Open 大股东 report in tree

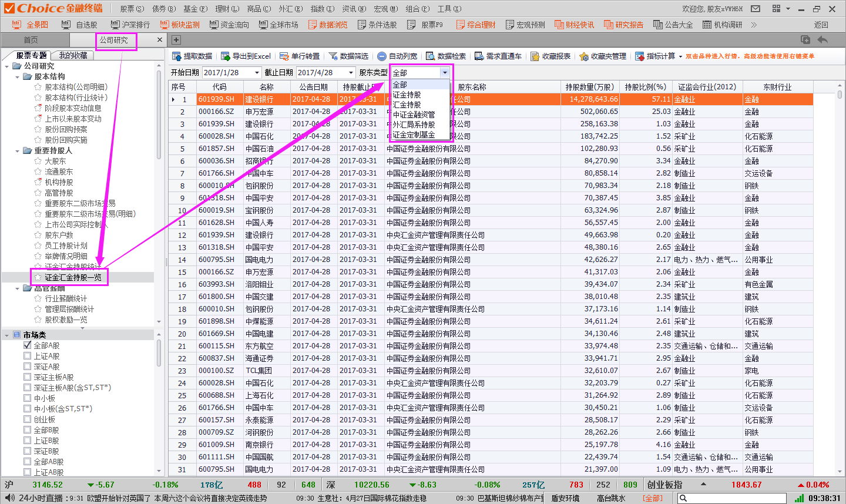[x=55, y=161]
